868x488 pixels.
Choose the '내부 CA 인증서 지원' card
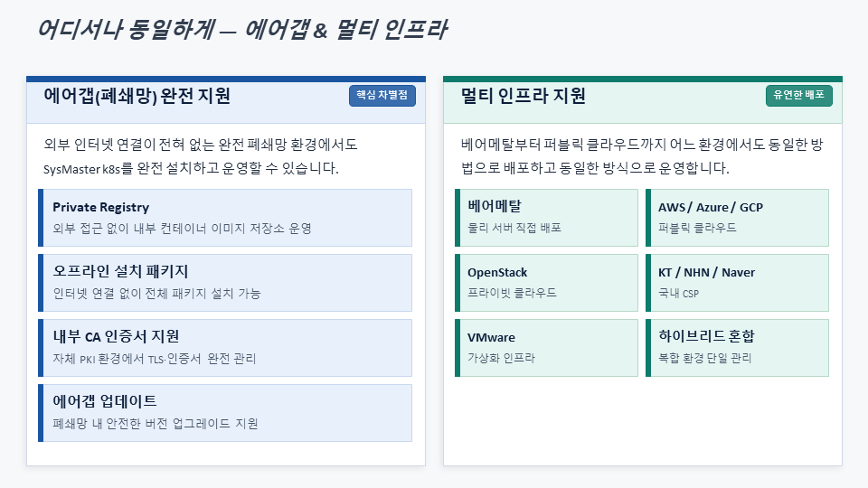point(225,348)
